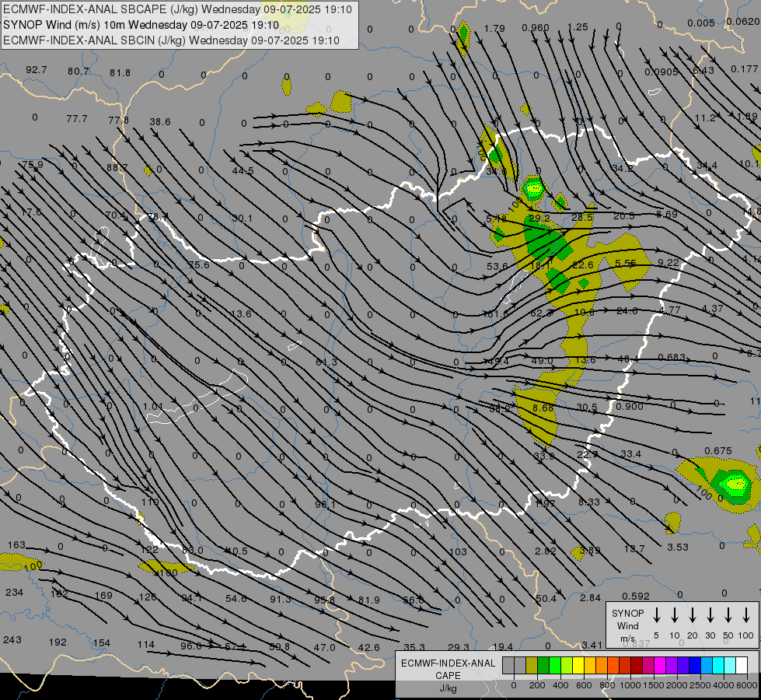Click the '47.0' value on map
This screenshot has height=700, width=761.
click(325, 647)
